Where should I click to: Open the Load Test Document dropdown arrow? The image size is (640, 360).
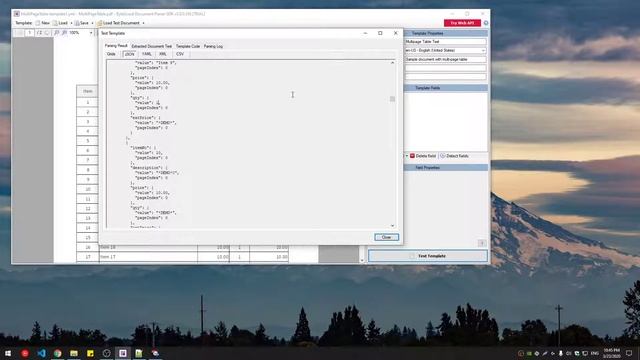[x=143, y=23]
